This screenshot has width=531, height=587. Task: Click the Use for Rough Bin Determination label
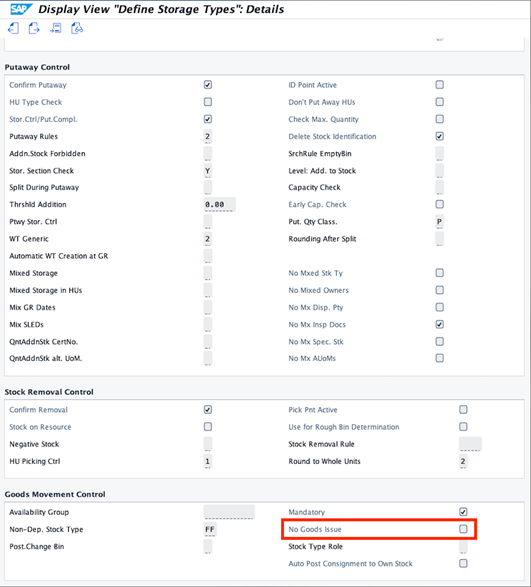(344, 427)
